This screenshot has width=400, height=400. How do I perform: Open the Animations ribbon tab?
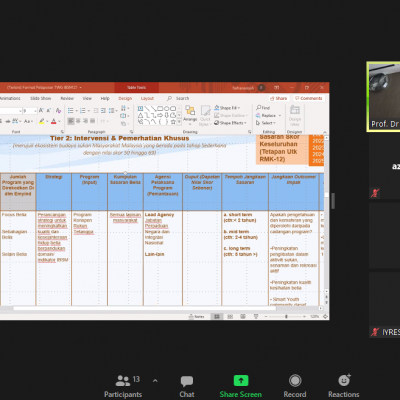10,98
